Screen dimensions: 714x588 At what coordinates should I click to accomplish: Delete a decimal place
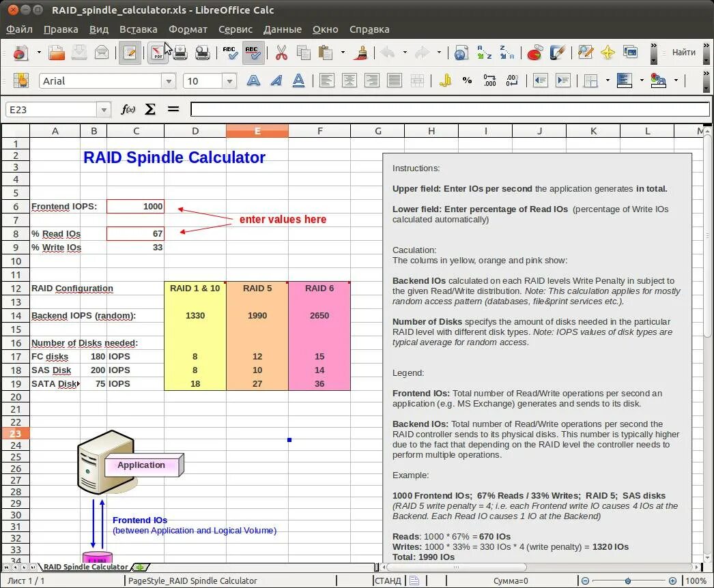point(512,81)
